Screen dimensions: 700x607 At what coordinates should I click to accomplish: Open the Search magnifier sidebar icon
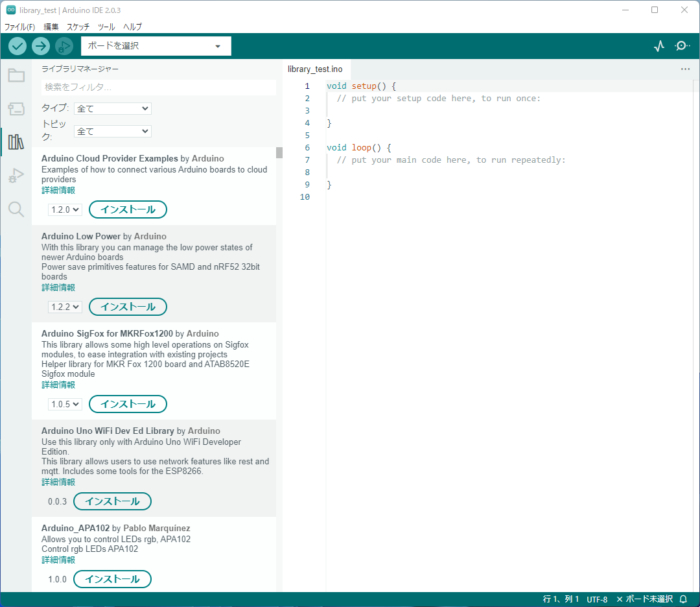point(16,209)
